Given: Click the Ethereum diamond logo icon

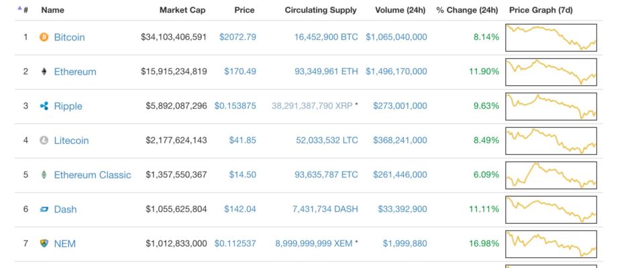Looking at the screenshot, I should coord(44,72).
